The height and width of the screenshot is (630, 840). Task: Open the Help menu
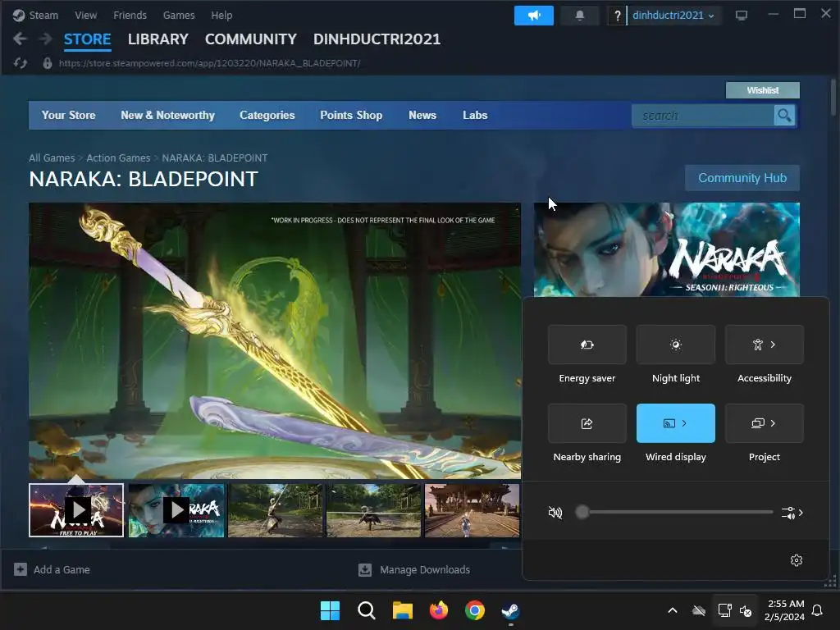click(x=221, y=15)
